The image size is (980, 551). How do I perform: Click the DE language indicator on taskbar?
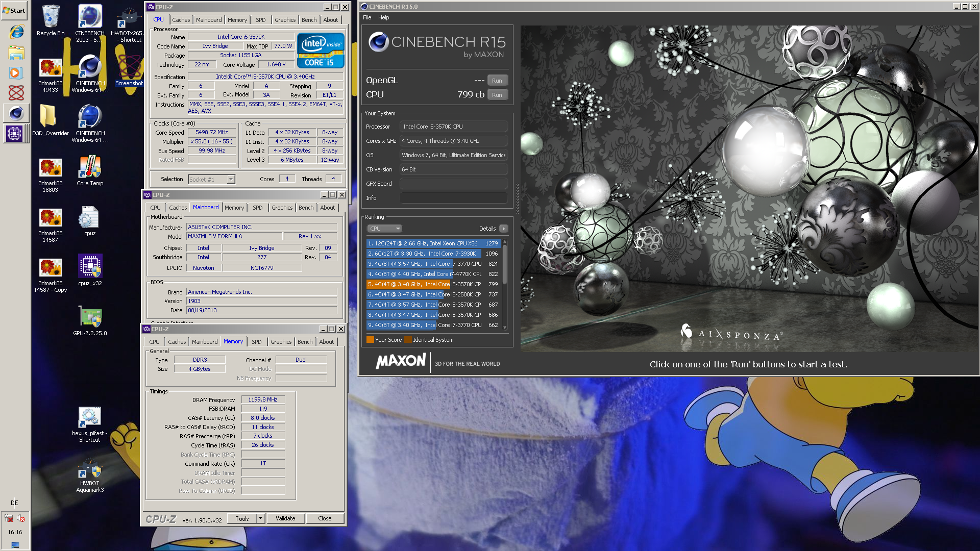coord(14,503)
